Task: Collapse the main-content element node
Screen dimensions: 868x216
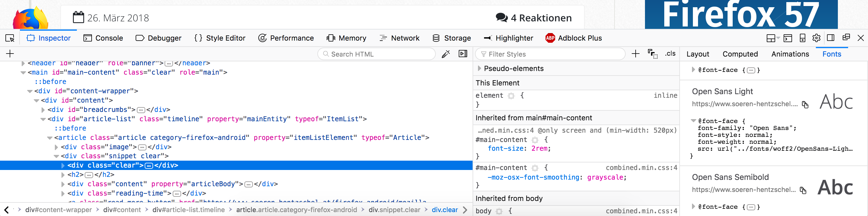Action: pyautogui.click(x=23, y=73)
